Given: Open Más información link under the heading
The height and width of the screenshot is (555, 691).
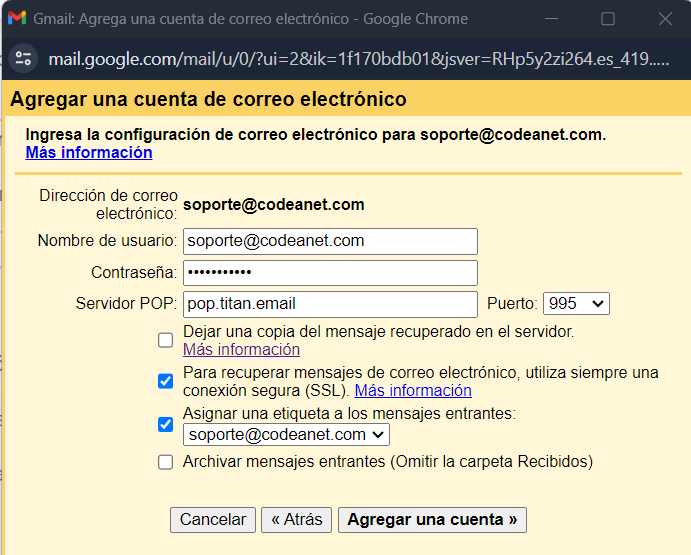Looking at the screenshot, I should point(89,153).
